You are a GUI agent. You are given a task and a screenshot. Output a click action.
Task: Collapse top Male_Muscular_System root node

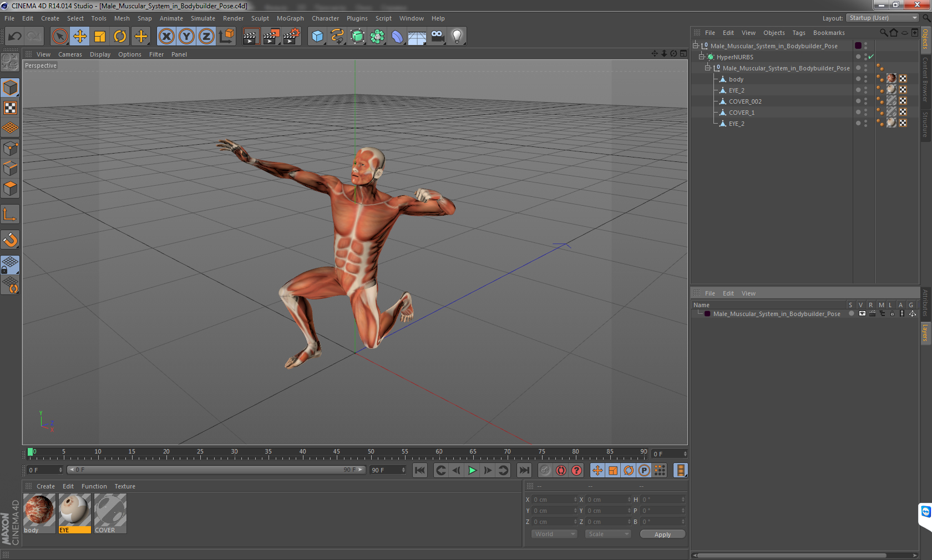(x=695, y=46)
